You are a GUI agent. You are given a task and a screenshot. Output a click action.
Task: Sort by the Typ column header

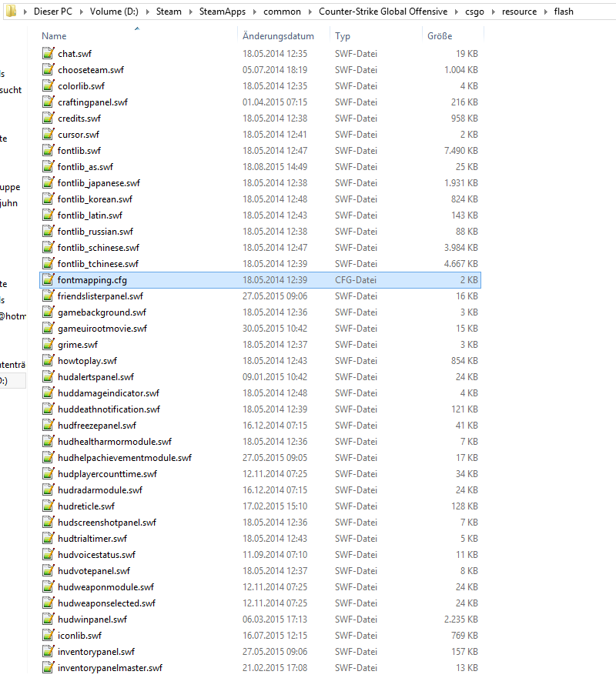[343, 36]
